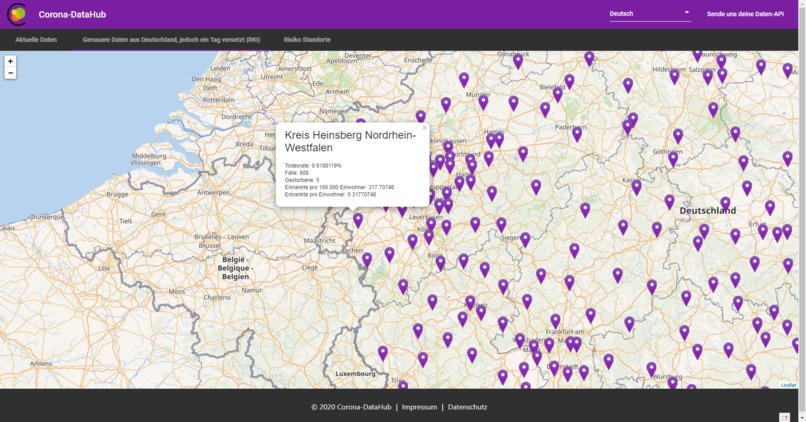Open the Datenschutz footer link
Image resolution: width=806 pixels, height=422 pixels.
(x=467, y=407)
